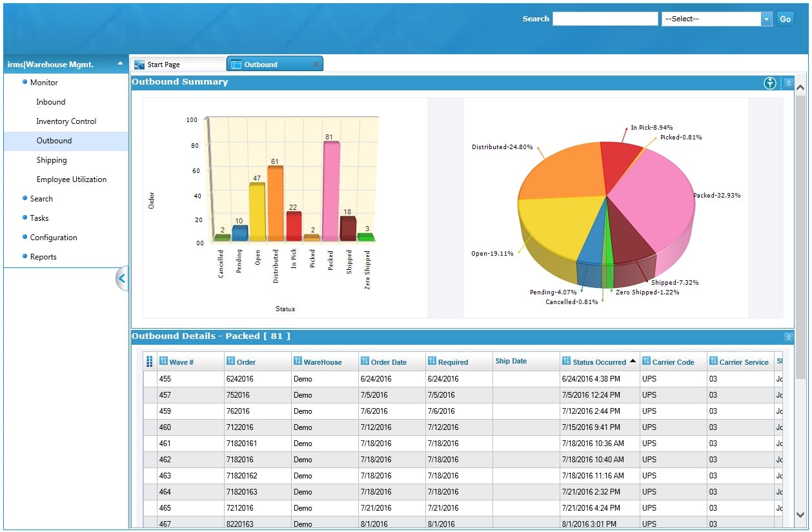
Task: Click the Order column filter icon
Action: [231, 362]
